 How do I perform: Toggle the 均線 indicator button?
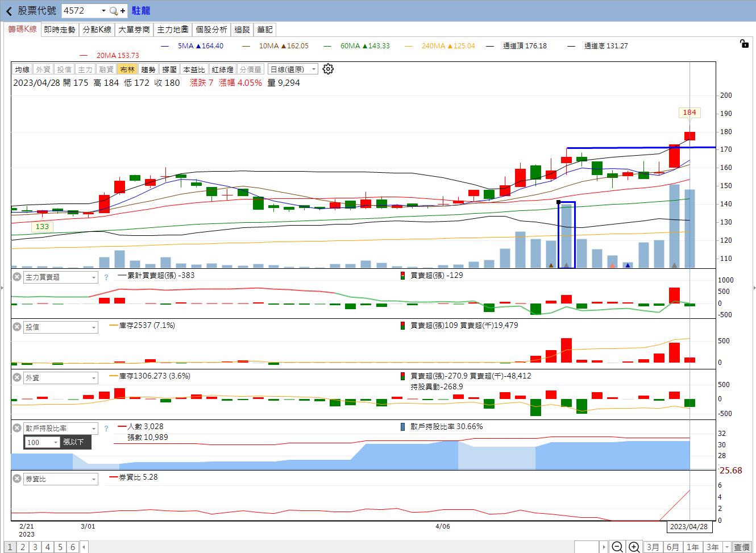[x=22, y=69]
